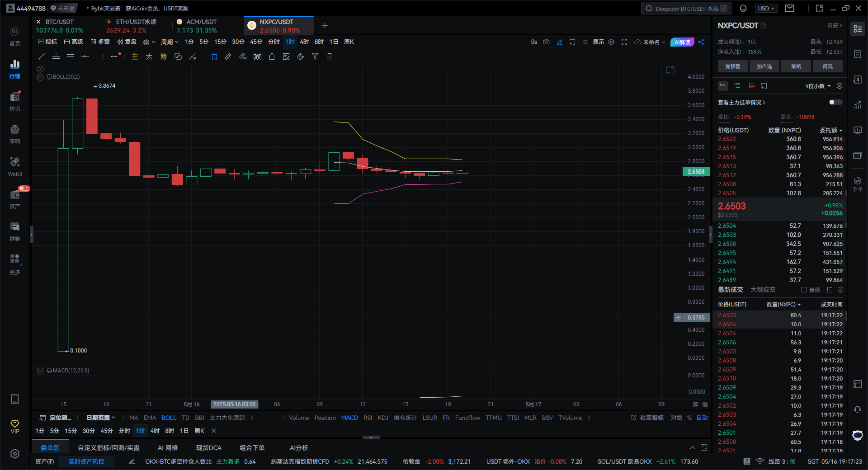868x470 pixels.
Task: Take a chart screenshot with camera icon
Action: 546,42
